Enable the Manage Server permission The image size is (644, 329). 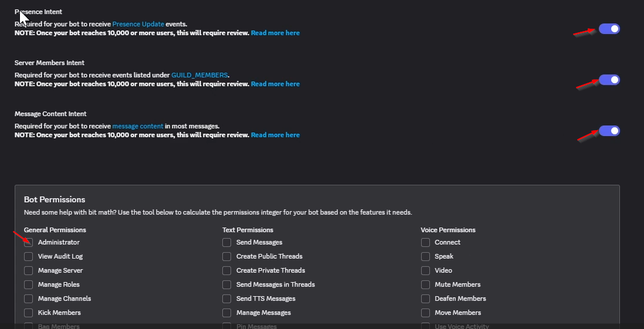pos(28,270)
